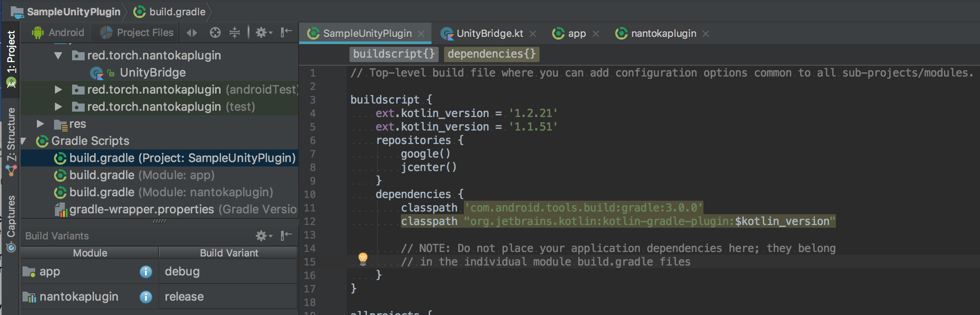Expand the res folder
Viewport: 980px width, 315px height.
pyautogui.click(x=41, y=124)
